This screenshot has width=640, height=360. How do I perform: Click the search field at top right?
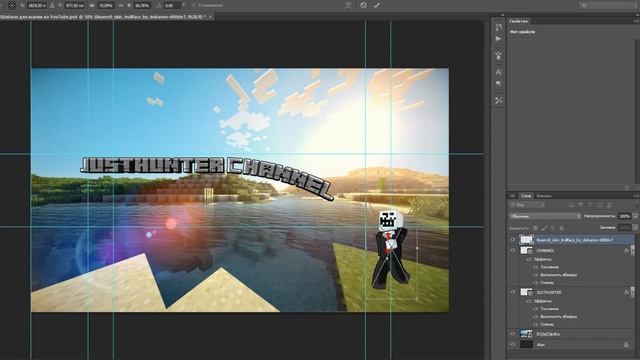[608, 5]
